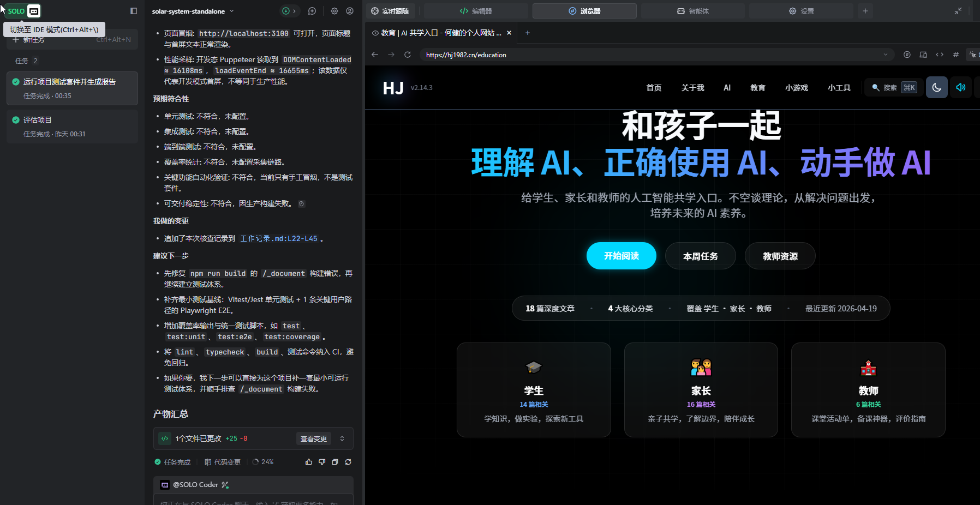Click the 24% context usage indicator

263,462
